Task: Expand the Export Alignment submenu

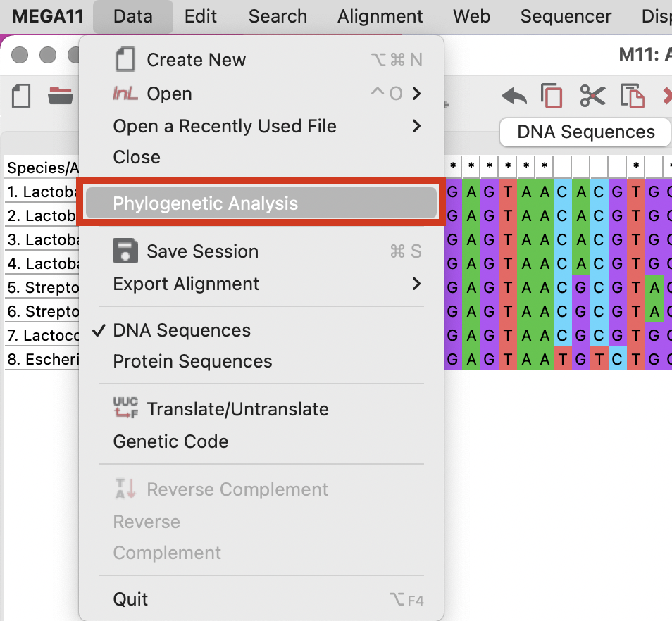Action: coord(417,284)
